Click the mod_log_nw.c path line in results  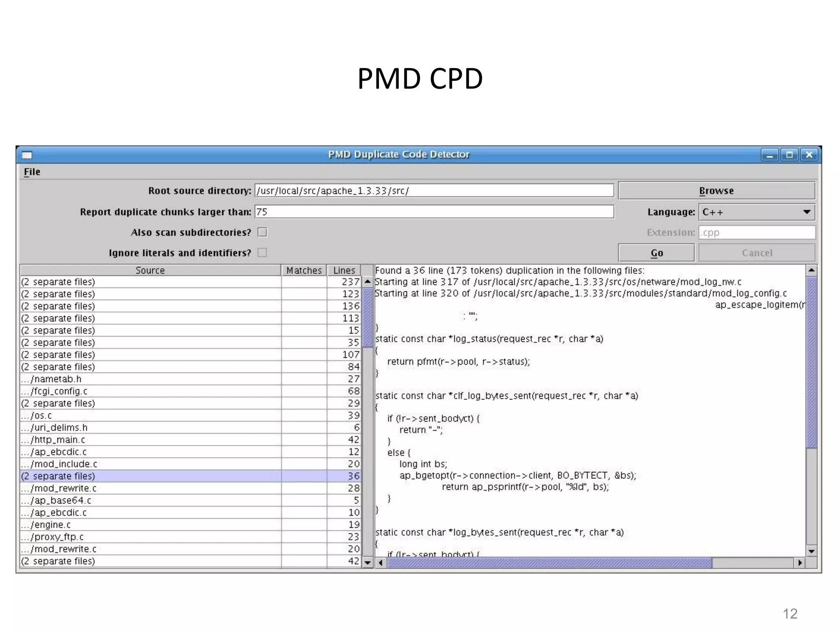558,282
